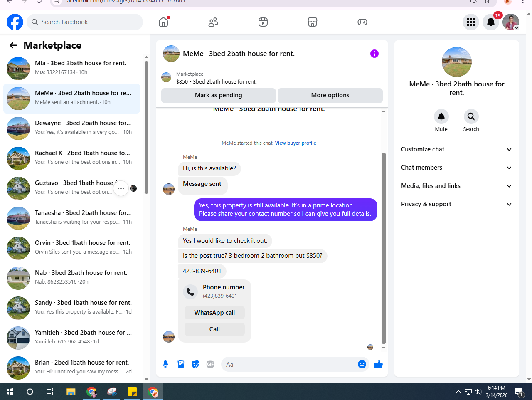This screenshot has height=400, width=532.
Task: Show hidden system tray icons
Action: (x=458, y=392)
